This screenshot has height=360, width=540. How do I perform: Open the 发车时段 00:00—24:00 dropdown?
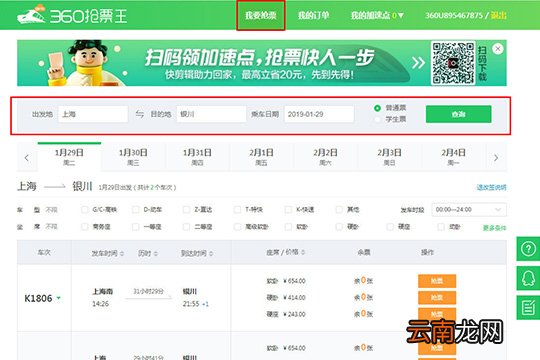tap(469, 209)
